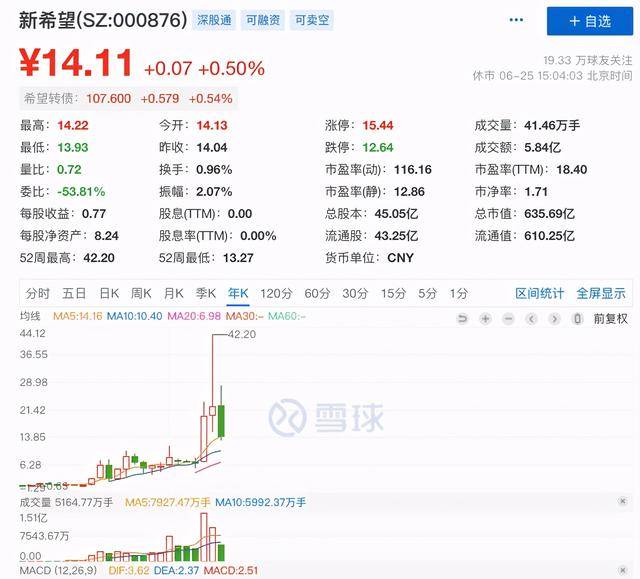Click the 可卖空 tag
640x579 pixels.
point(312,20)
